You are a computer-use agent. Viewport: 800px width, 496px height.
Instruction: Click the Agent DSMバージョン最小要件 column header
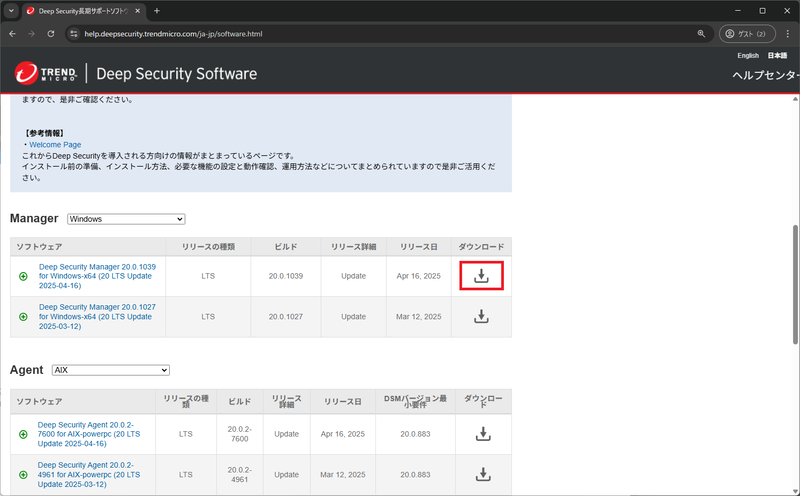coord(415,402)
